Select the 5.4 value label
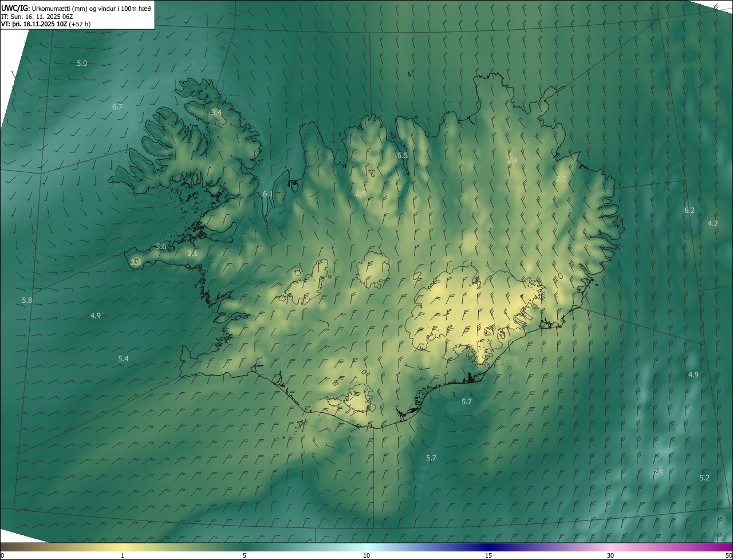Viewport: 733px width, 560px height. coord(123,358)
